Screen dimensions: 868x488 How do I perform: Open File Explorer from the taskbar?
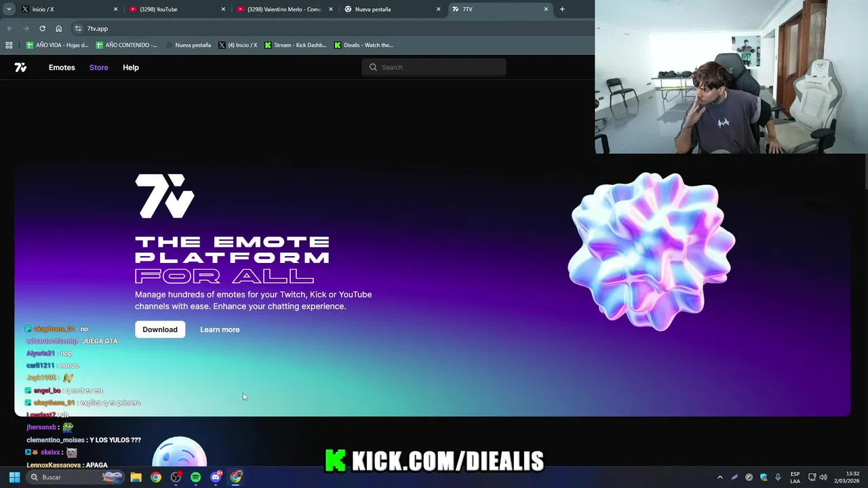tap(136, 477)
